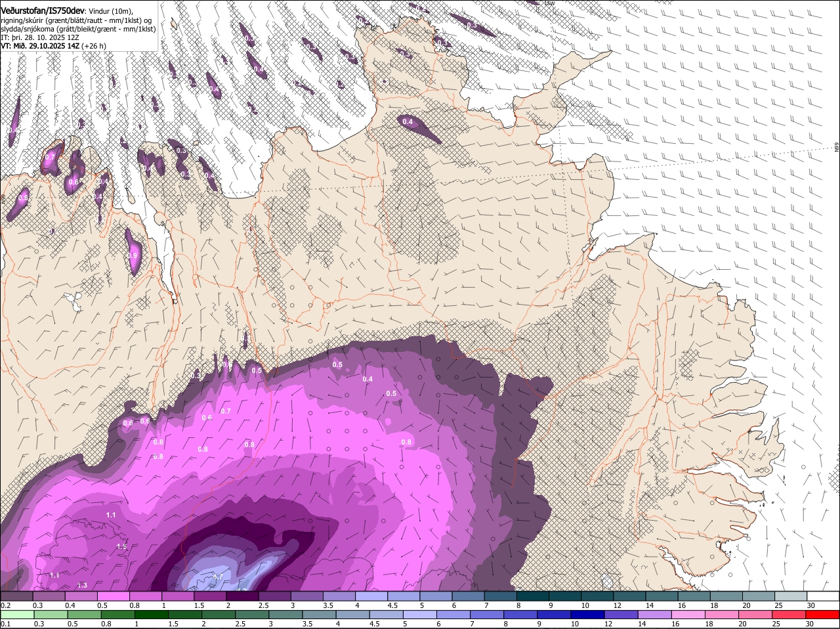The image size is (840, 629).
Task: Select the '30' tick label in snow legend
Action: click(x=811, y=605)
